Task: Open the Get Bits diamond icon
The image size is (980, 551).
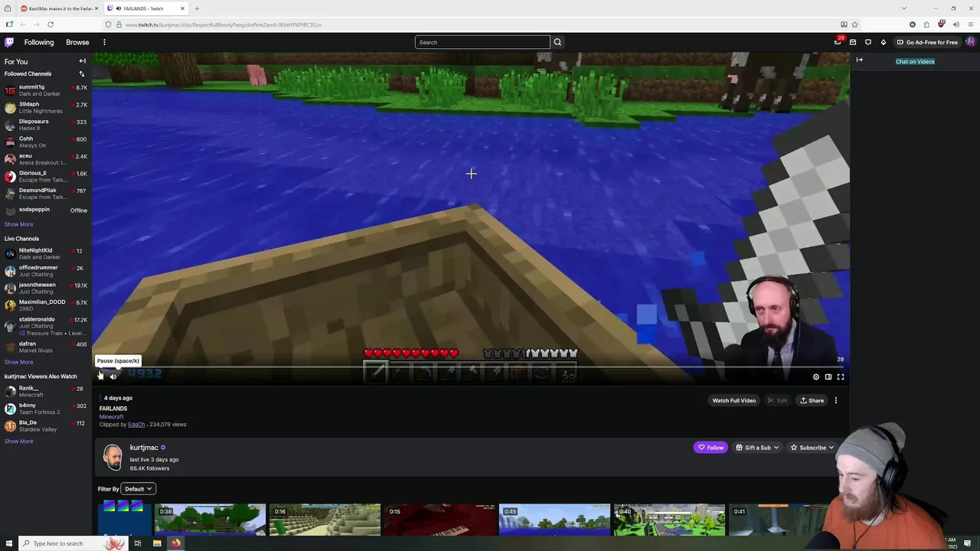Action: [883, 42]
